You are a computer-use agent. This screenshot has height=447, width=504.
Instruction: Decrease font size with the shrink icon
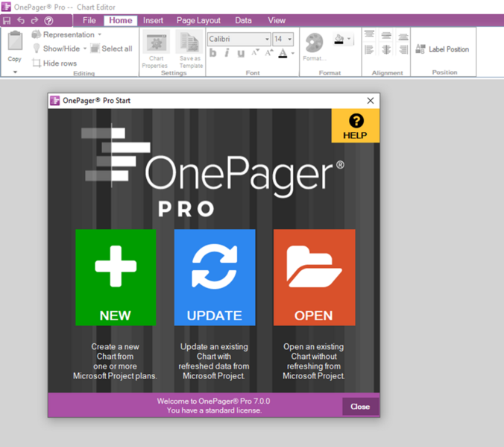coord(255,53)
